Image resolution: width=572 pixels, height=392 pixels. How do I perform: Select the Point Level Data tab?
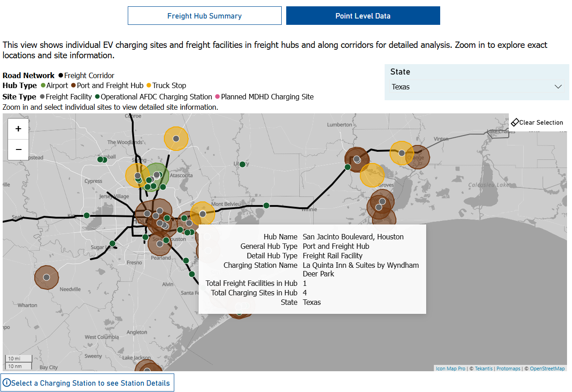point(363,16)
